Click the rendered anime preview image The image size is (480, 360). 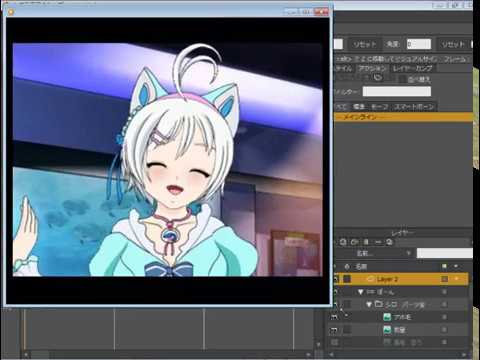click(168, 159)
